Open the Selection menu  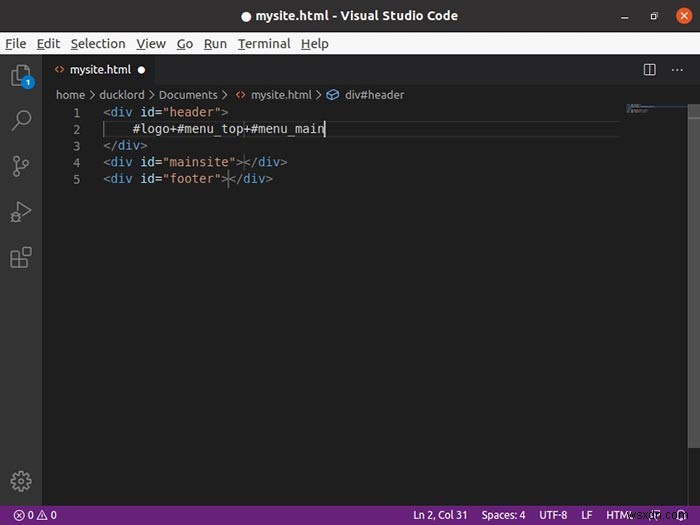coord(98,44)
